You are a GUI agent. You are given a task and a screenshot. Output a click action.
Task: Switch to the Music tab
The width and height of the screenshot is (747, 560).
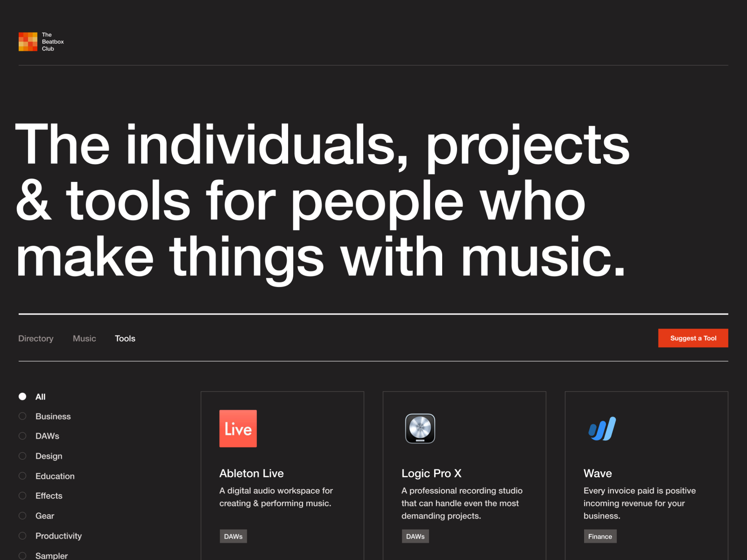click(x=84, y=338)
